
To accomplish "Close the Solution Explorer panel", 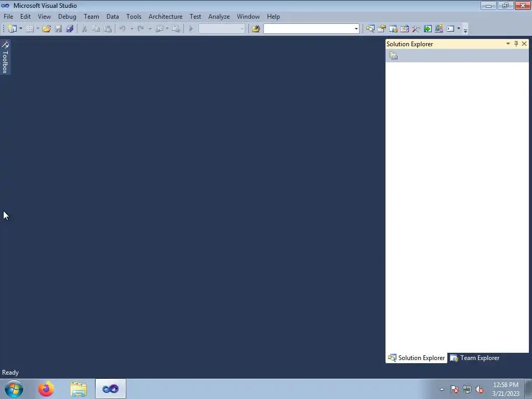I will point(524,44).
